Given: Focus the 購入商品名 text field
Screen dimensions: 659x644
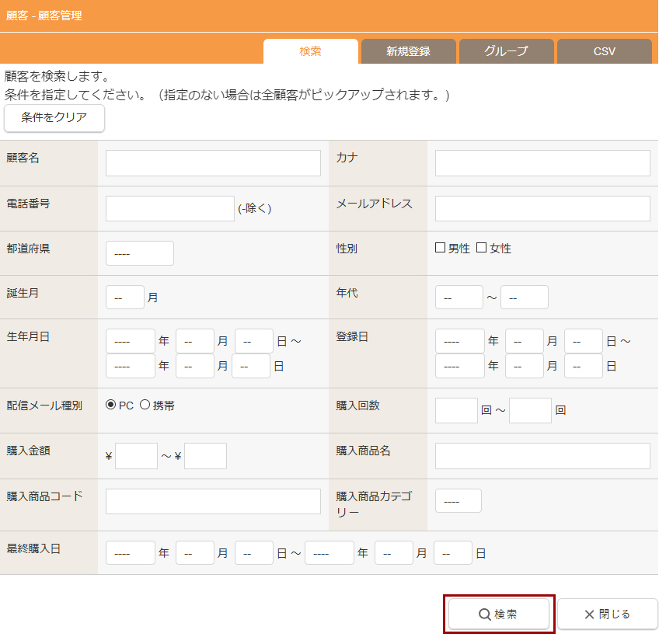Looking at the screenshot, I should pos(542,456).
